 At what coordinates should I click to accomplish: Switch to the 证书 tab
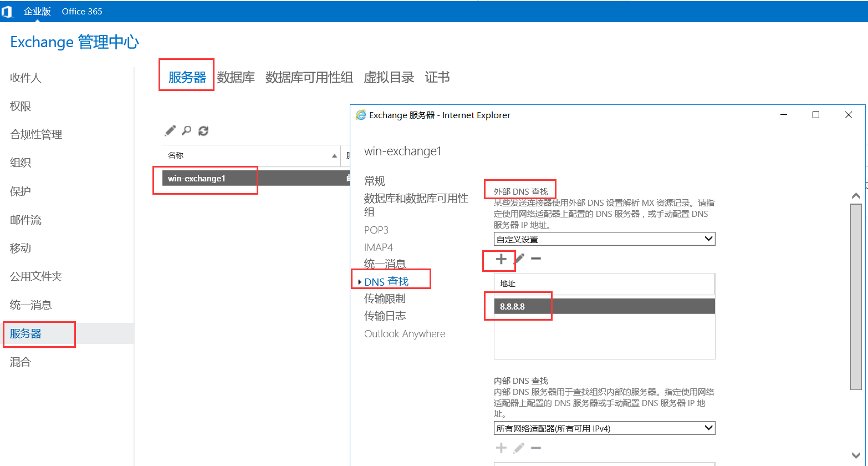pos(437,77)
